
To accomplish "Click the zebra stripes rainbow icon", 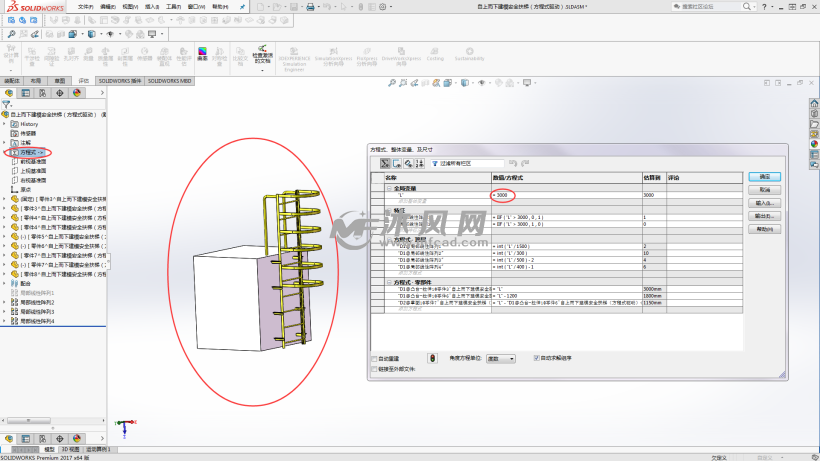I will point(202,53).
